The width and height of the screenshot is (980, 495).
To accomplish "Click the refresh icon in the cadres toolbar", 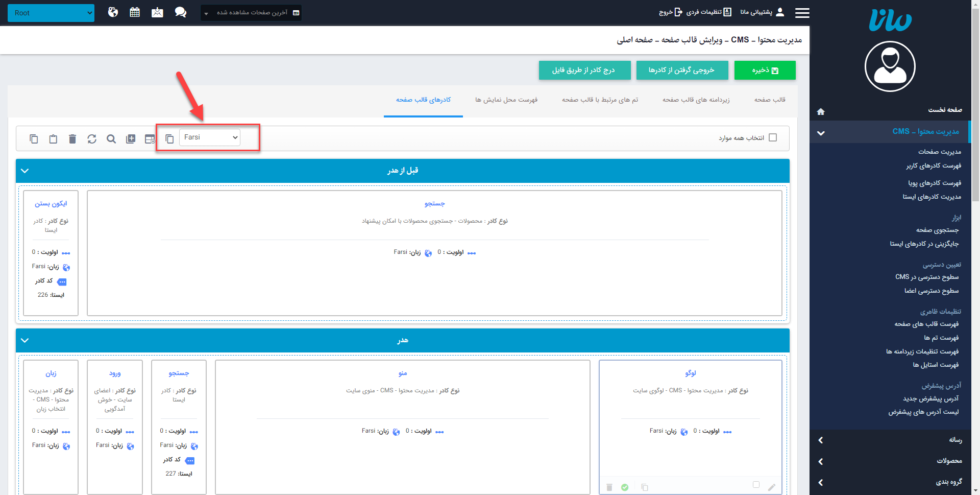I will tap(92, 138).
